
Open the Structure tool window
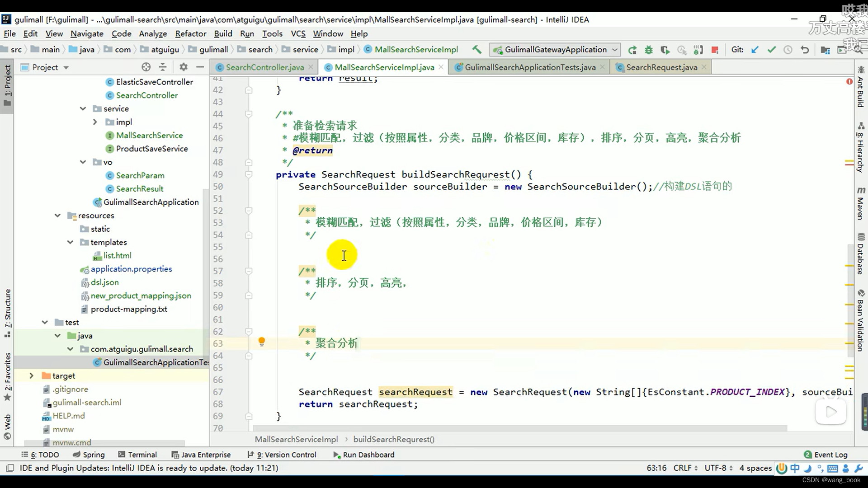tap(7, 313)
